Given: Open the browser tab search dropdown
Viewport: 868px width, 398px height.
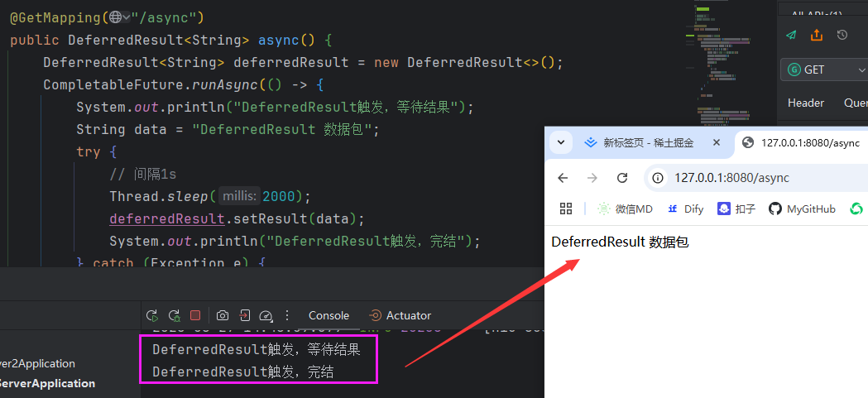Looking at the screenshot, I should coord(561,143).
